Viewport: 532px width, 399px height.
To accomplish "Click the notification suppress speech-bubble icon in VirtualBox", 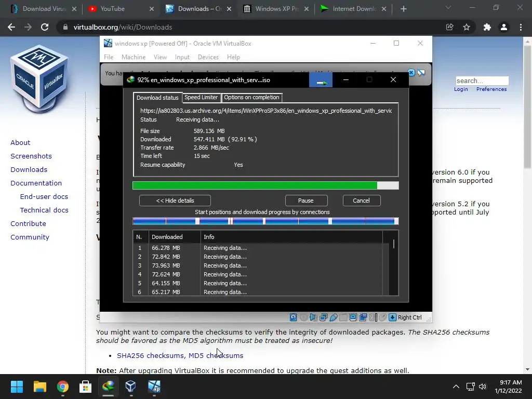I will point(421,73).
